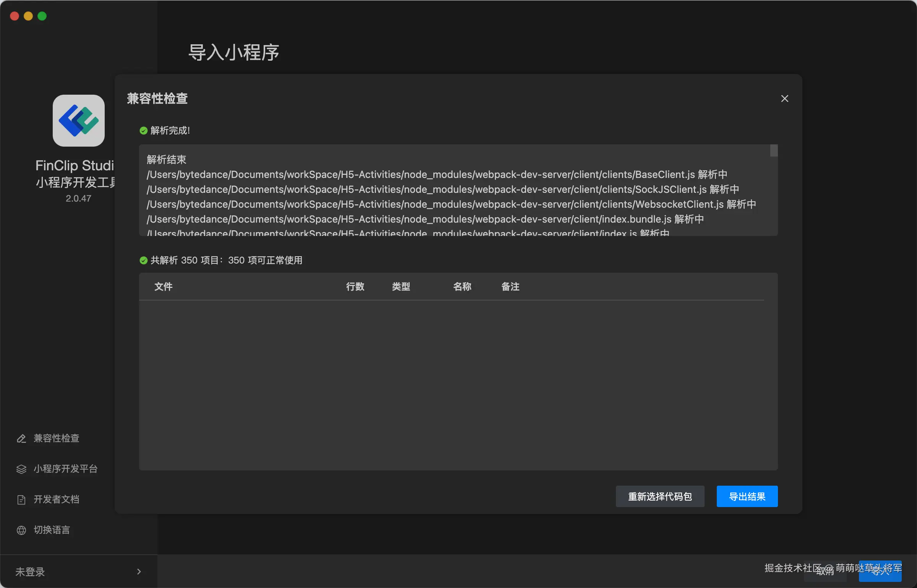Click the blue 导出结果 button

pos(747,496)
